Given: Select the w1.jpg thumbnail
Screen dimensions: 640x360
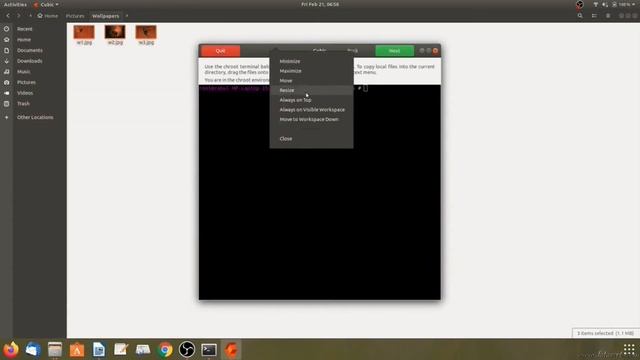Looking at the screenshot, I should [84, 32].
